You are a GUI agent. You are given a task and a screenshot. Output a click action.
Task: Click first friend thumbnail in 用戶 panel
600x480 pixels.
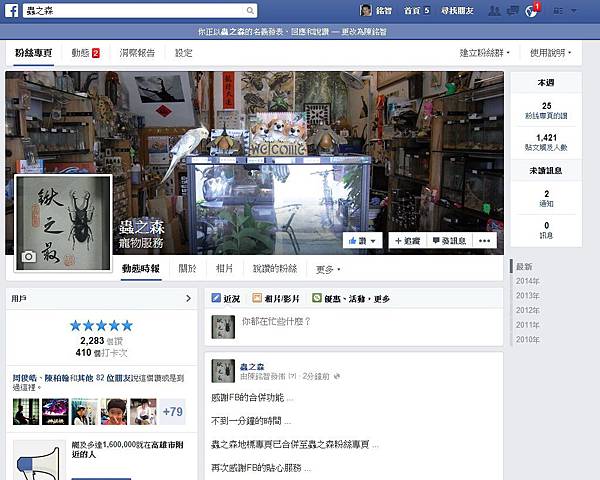pyautogui.click(x=26, y=411)
